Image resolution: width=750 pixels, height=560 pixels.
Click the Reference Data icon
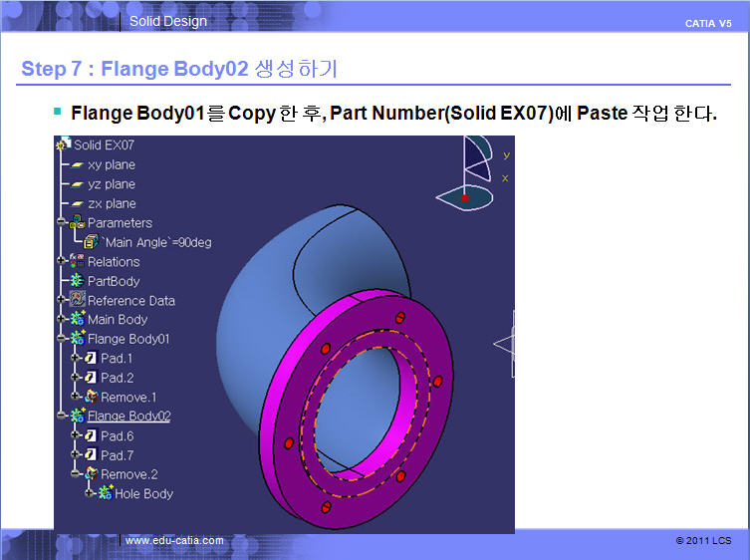[x=77, y=299]
